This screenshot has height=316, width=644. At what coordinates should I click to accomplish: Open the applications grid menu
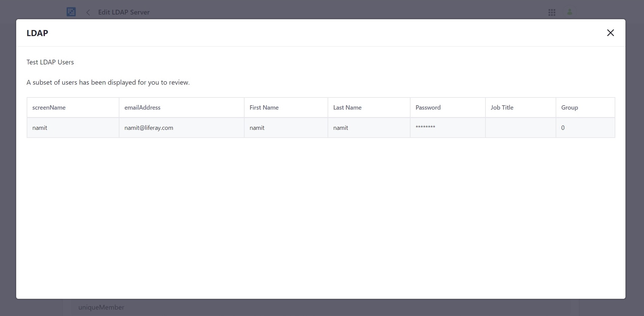[552, 12]
